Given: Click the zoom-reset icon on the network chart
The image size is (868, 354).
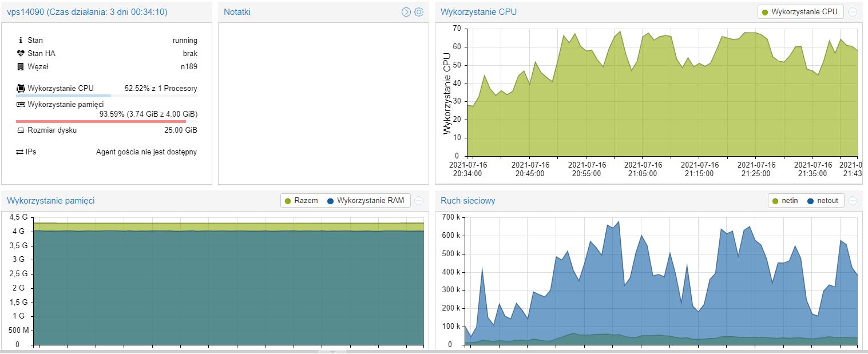Looking at the screenshot, I should coord(853,201).
